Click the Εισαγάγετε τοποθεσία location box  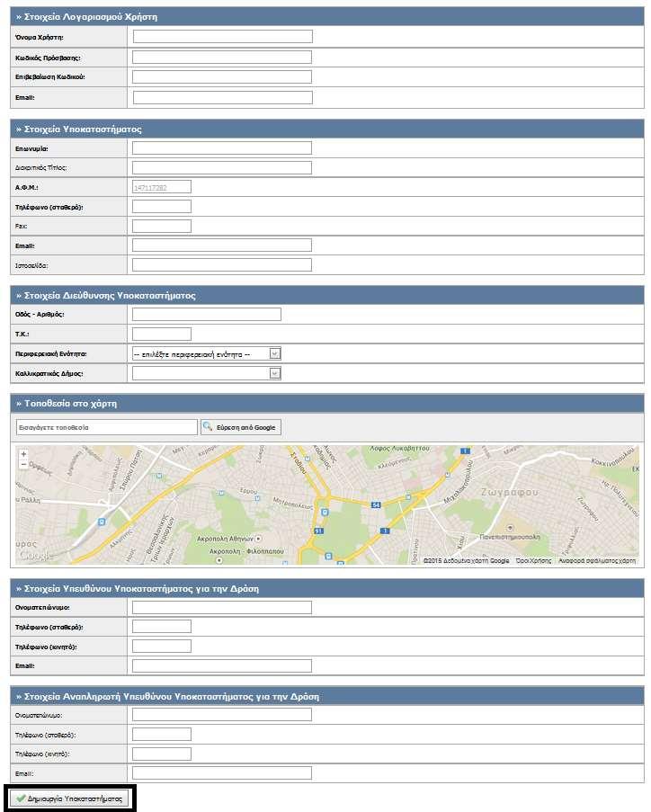click(107, 427)
